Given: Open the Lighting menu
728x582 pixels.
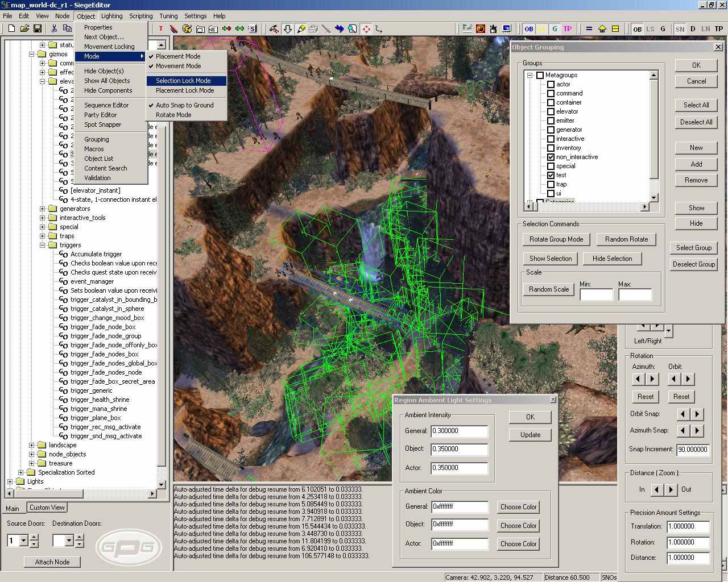Looking at the screenshot, I should click(111, 16).
